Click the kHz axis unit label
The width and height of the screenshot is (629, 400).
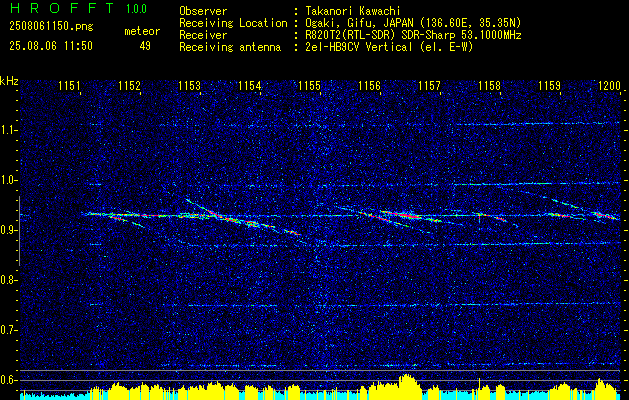tap(9, 81)
